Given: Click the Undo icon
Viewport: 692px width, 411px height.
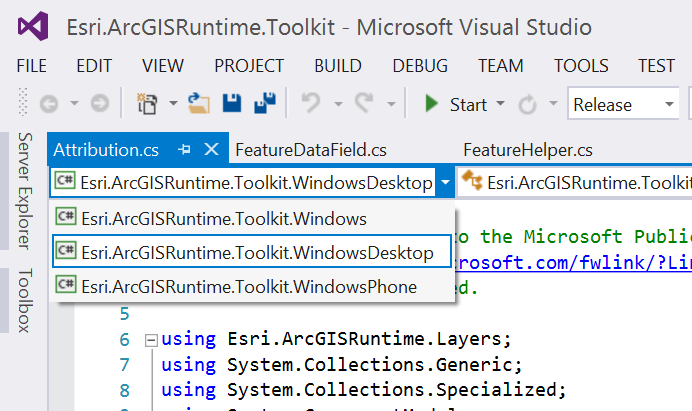Looking at the screenshot, I should (x=311, y=103).
